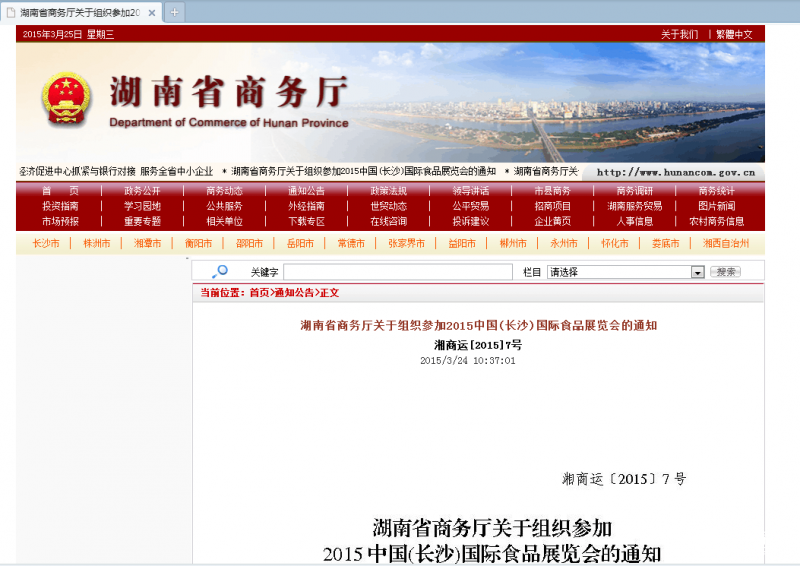Click the page icon on browser tab
The height and width of the screenshot is (566, 800).
[11, 12]
